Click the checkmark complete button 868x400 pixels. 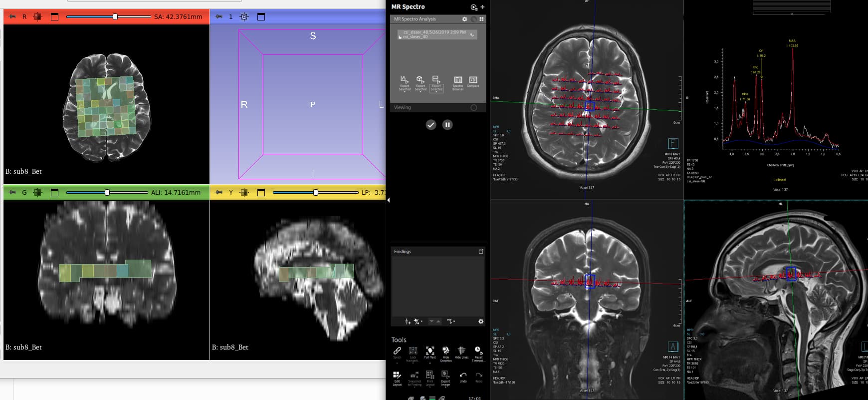tap(431, 125)
